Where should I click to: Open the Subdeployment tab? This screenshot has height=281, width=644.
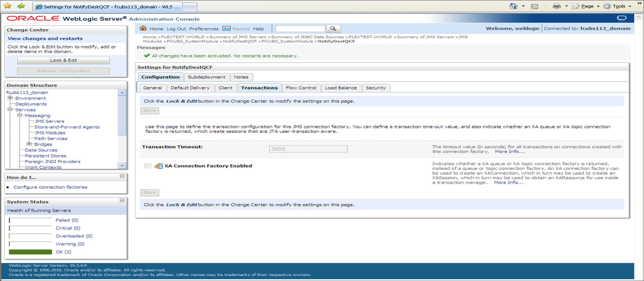(x=206, y=77)
